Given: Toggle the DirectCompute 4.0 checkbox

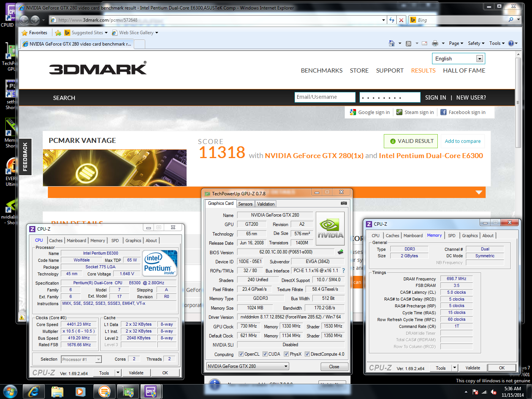Looking at the screenshot, I should click(307, 354).
